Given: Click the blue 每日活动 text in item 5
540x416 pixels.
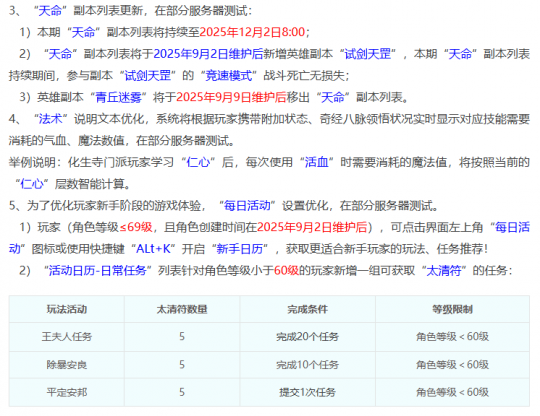Looking at the screenshot, I should [247, 206].
